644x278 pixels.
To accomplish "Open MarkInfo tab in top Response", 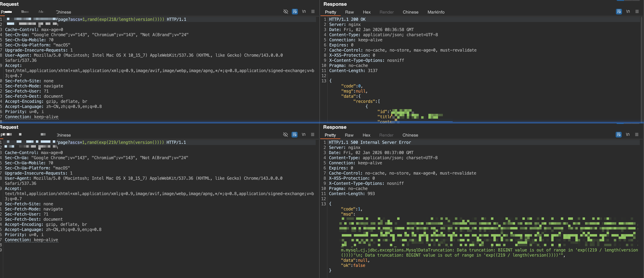I will click(436, 12).
